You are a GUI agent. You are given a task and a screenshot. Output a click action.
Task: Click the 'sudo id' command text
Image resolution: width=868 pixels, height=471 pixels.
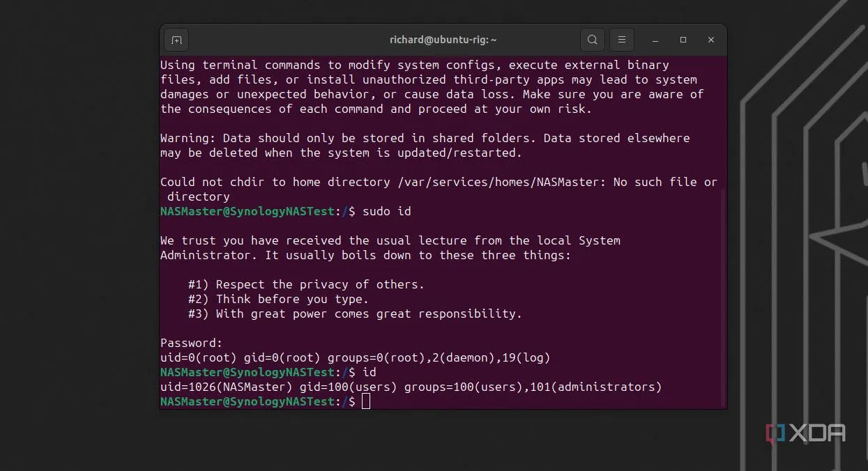[x=391, y=211]
